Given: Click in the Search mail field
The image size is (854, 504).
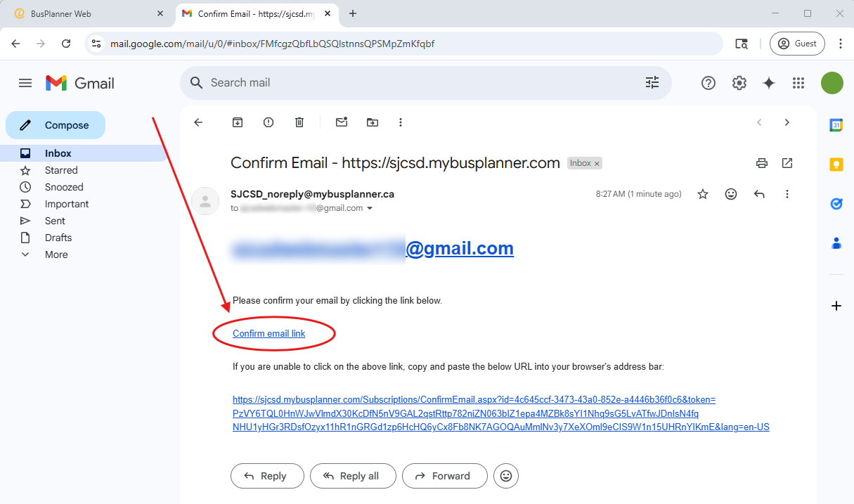Looking at the screenshot, I should pos(422,83).
